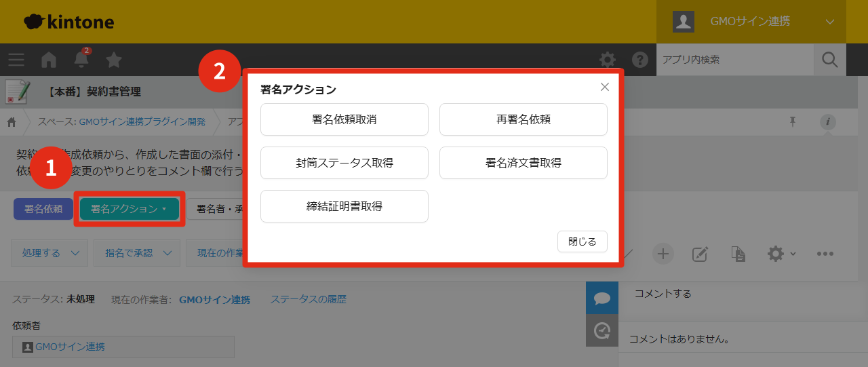Click the search magnifier button
Viewport: 868px width, 367px height.
tap(830, 60)
